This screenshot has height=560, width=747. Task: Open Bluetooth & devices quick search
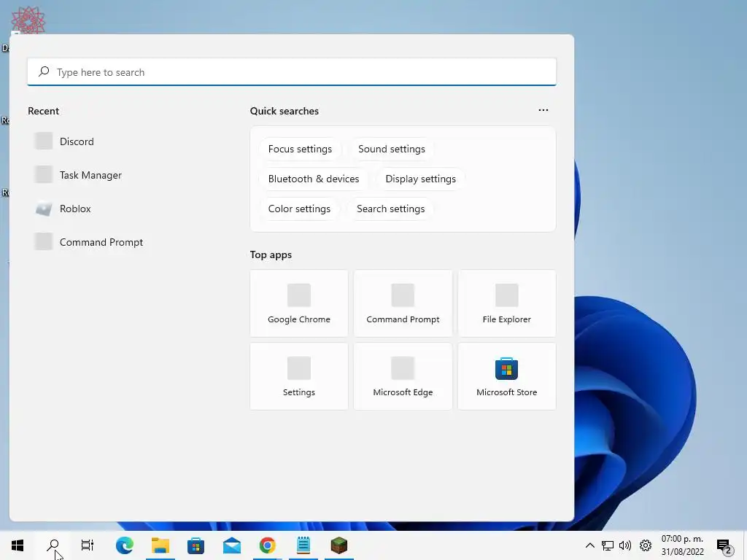[314, 179]
